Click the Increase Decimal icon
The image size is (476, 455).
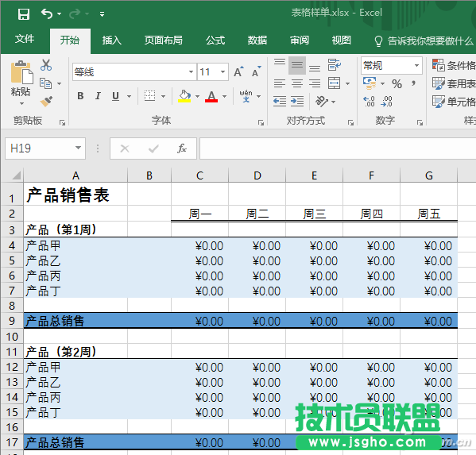370,102
